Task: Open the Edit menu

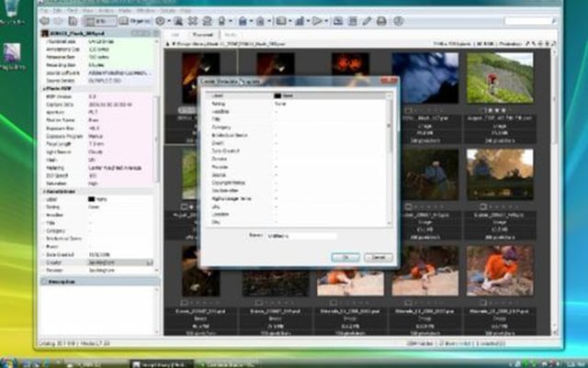Action: [x=57, y=10]
